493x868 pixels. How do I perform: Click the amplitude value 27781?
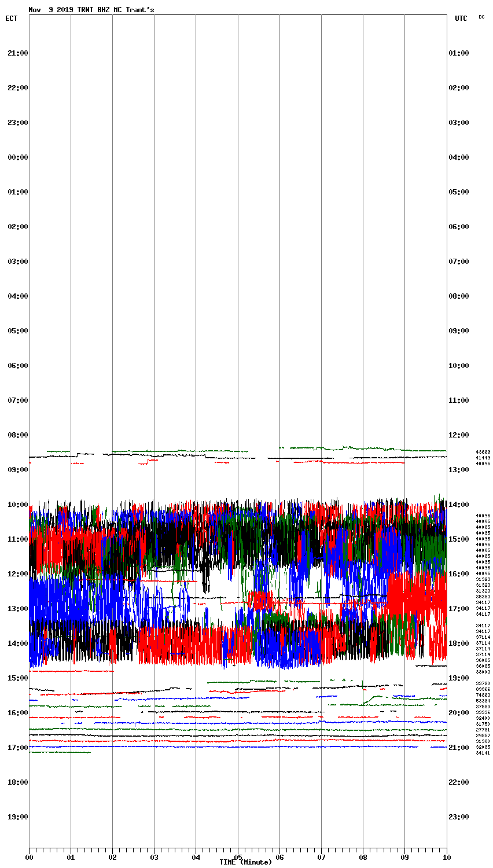coord(483,730)
